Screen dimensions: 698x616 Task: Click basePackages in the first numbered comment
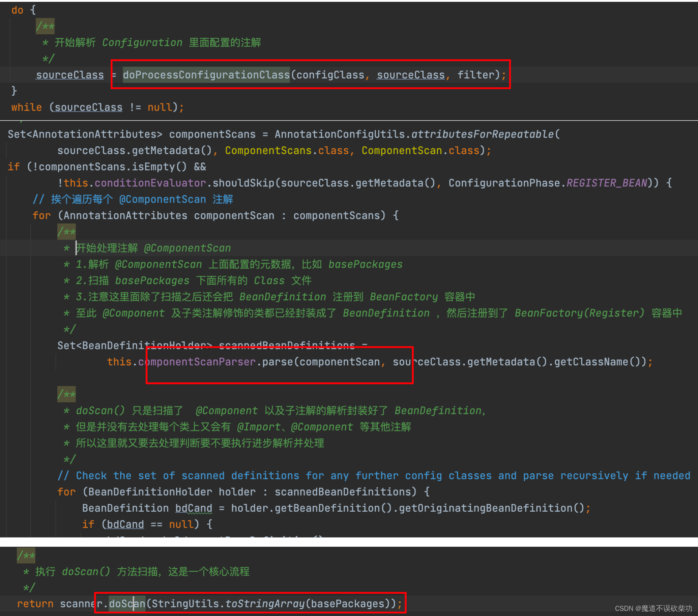[365, 264]
